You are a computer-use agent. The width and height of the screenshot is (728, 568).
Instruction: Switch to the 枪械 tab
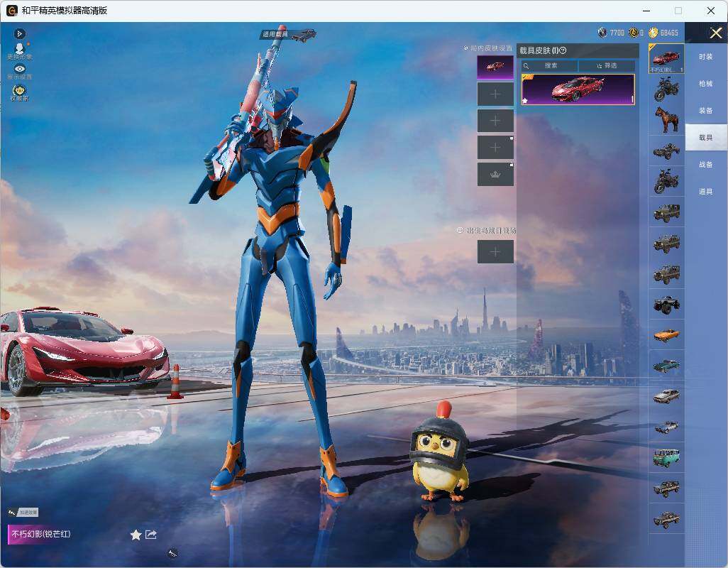coord(706,84)
